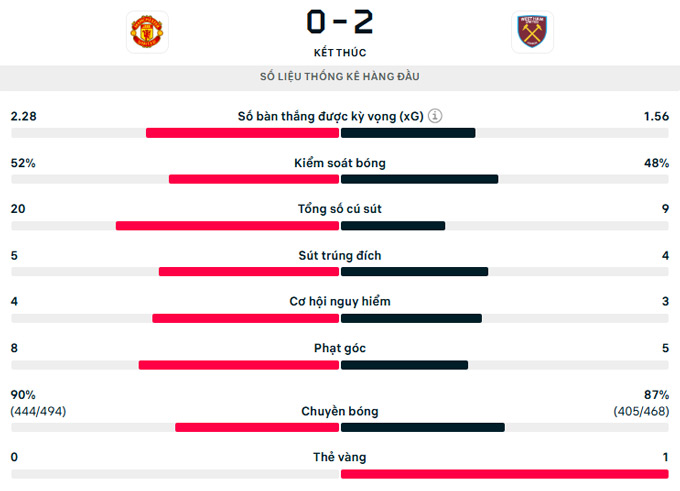
Task: Click the West Ham United club crest
Action: pyautogui.click(x=532, y=32)
